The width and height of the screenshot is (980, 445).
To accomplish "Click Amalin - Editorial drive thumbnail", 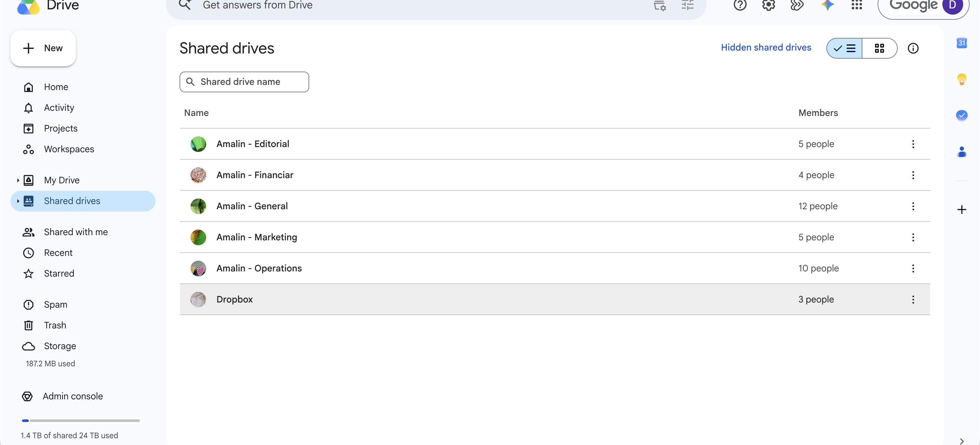I will (198, 144).
